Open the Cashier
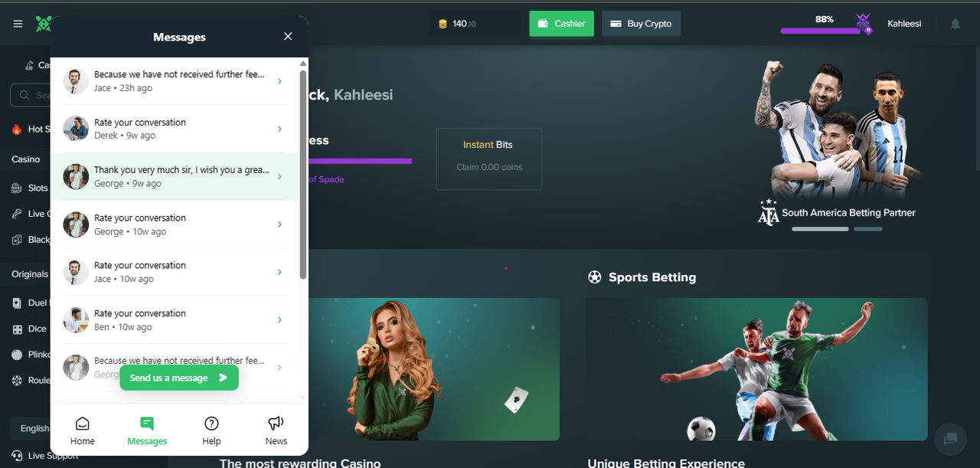 pos(562,24)
